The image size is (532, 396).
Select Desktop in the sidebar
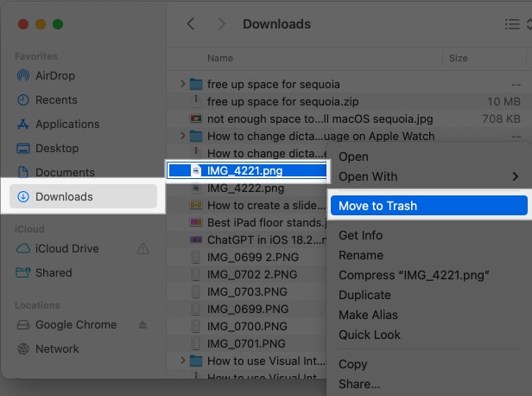coord(47,149)
